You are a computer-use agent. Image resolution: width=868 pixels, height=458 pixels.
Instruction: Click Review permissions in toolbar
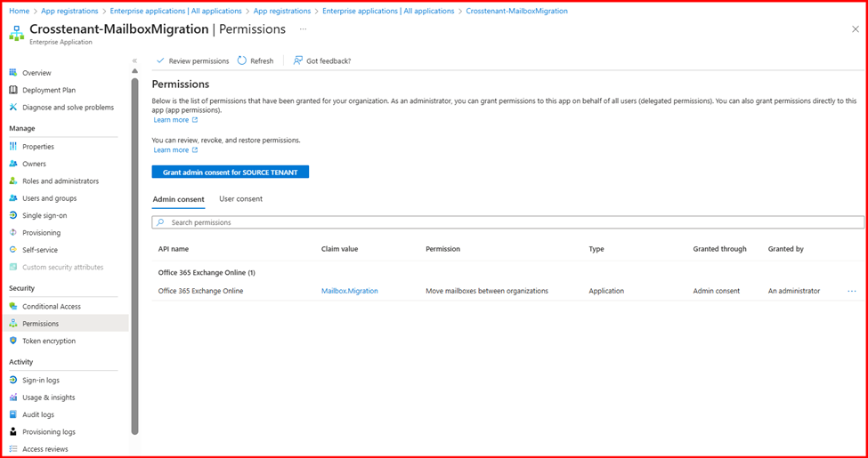coord(192,61)
